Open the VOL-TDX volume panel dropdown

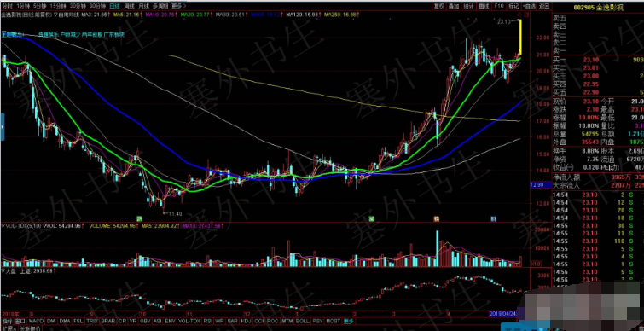3,226
